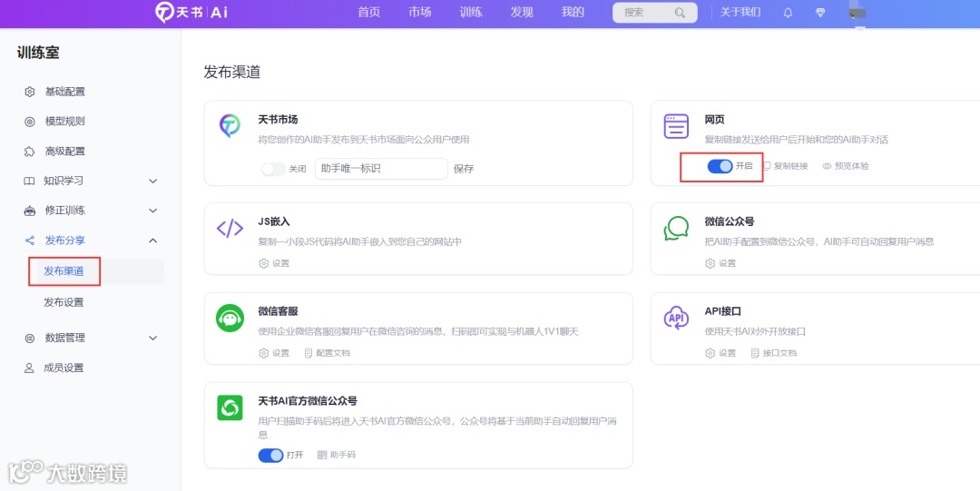Screen dimensions: 980x491
Task: Collapse the 发布分享 chevron
Action: click(153, 241)
